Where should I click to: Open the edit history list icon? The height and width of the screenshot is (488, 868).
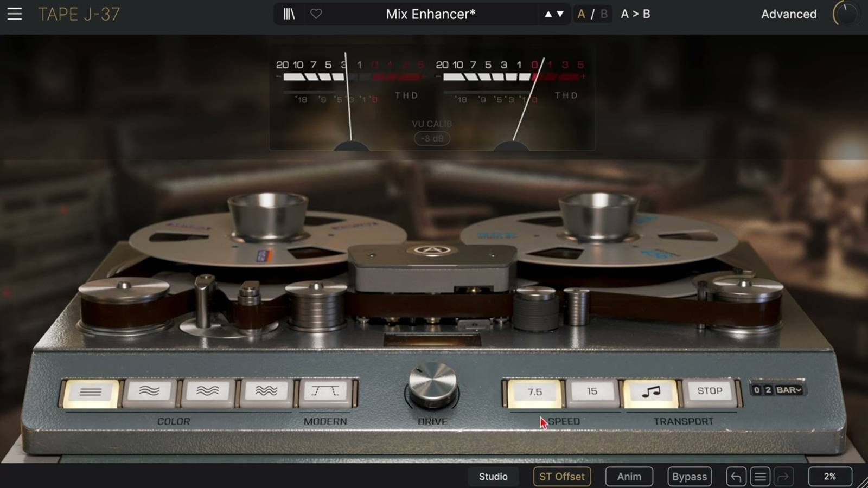pos(760,477)
